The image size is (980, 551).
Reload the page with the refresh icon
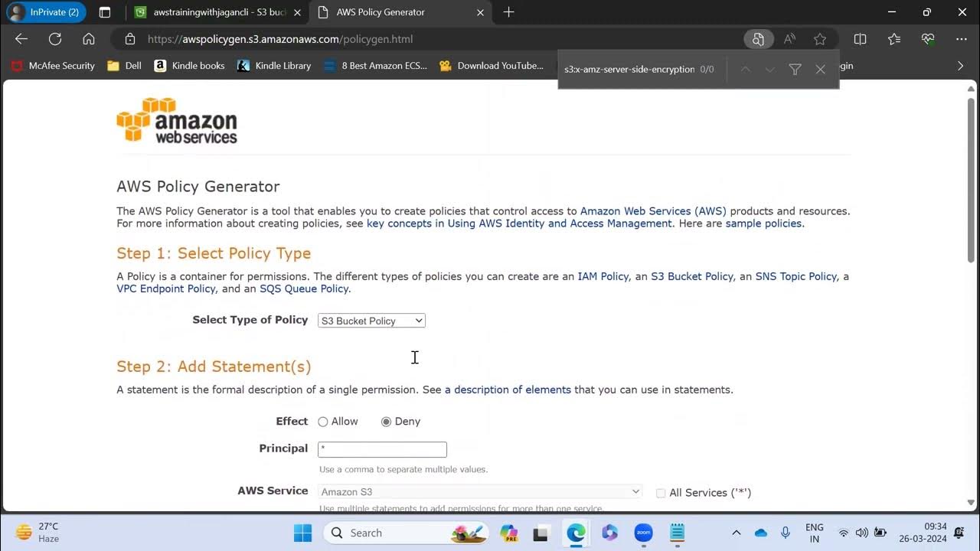55,39
